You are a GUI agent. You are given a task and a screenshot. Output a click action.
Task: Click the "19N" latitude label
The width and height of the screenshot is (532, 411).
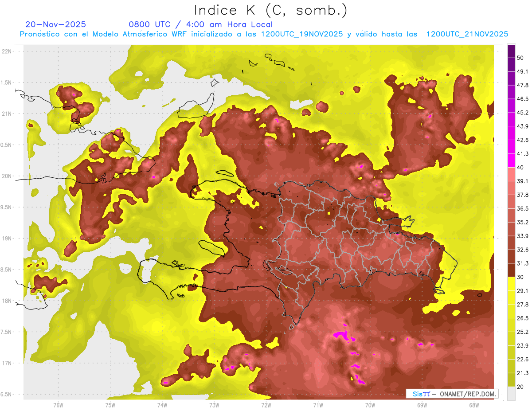coord(6,239)
